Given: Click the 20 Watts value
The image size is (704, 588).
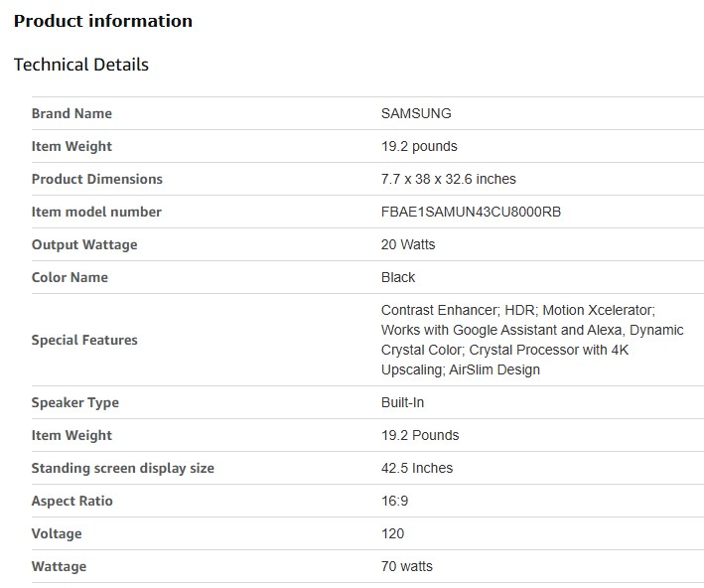Looking at the screenshot, I should 408,244.
